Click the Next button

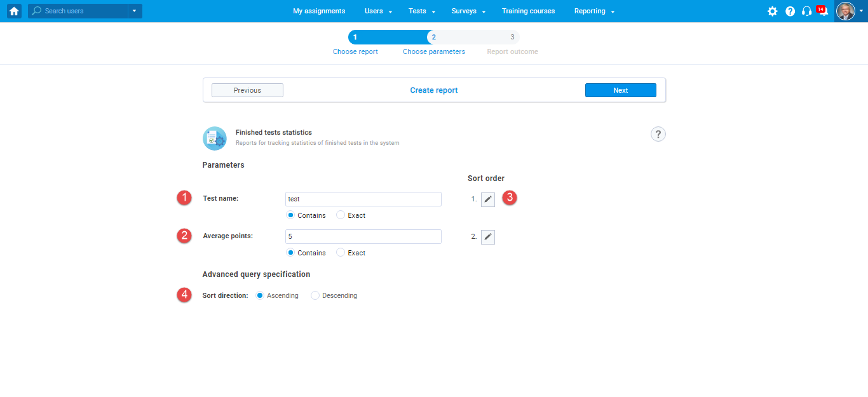pos(620,90)
